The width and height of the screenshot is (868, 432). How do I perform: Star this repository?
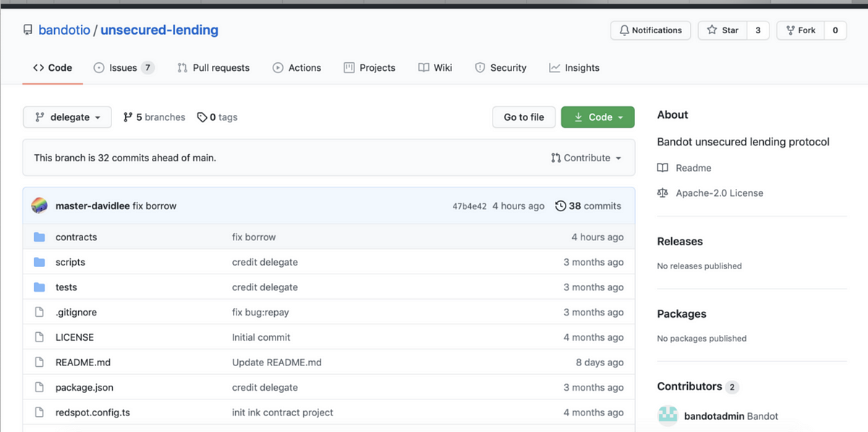click(x=723, y=30)
